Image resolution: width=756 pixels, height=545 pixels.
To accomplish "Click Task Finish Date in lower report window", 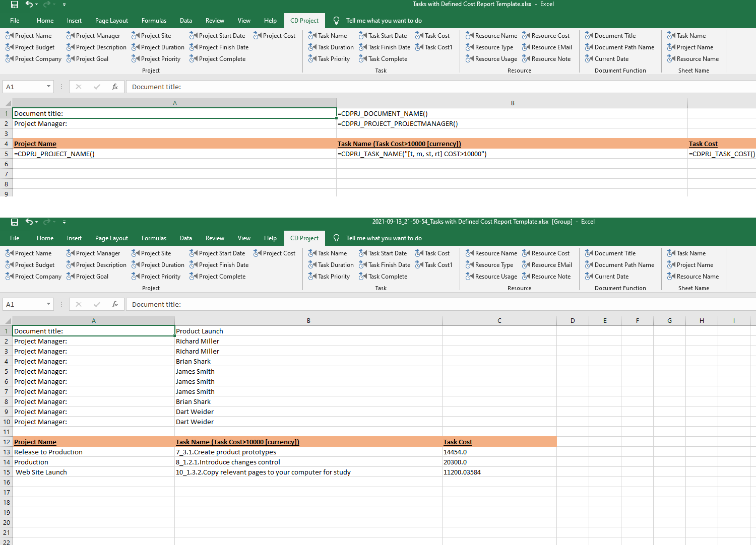I will click(x=389, y=265).
